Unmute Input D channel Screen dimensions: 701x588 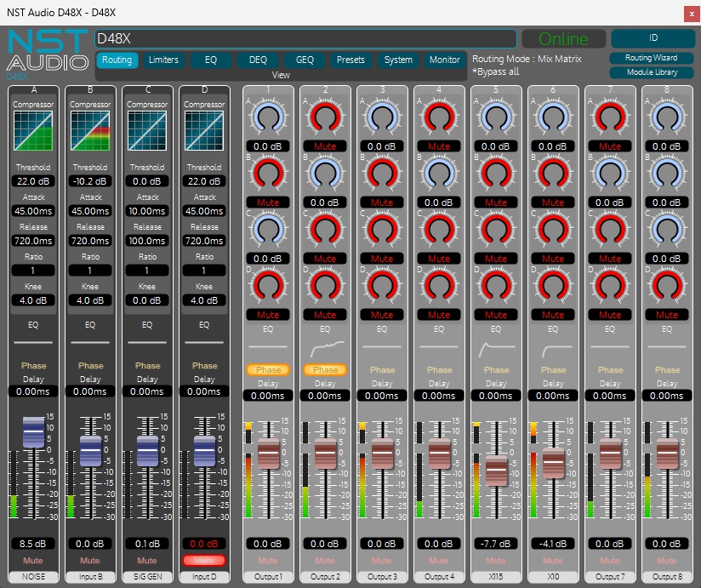click(x=204, y=560)
